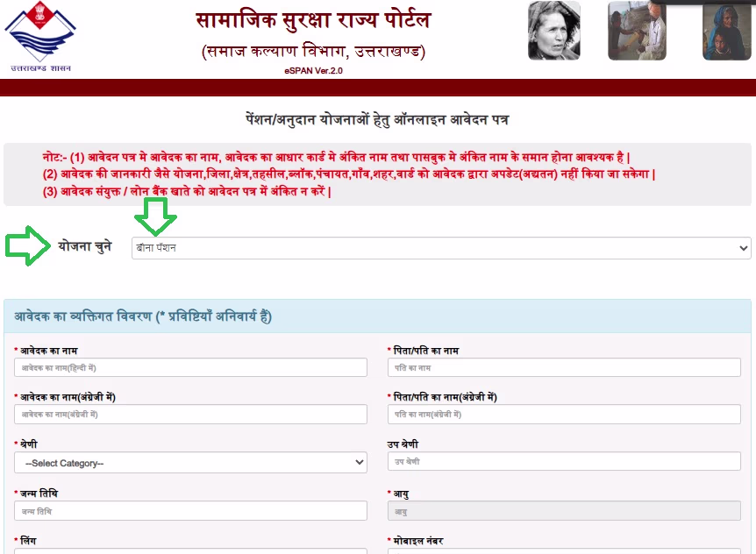Click the eSPAN Ver.2.0 version text
The image size is (756, 554).
[x=313, y=70]
